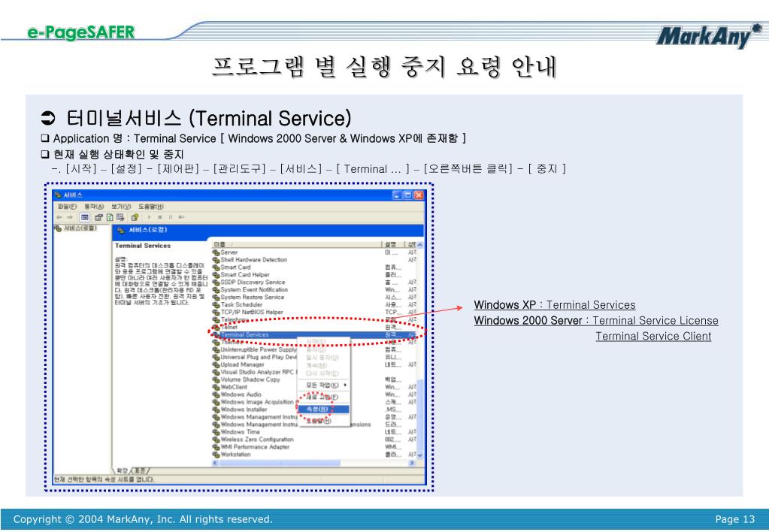769x532 pixels.
Task: Select the Wireless Zero Configuration row
Action: point(314,440)
